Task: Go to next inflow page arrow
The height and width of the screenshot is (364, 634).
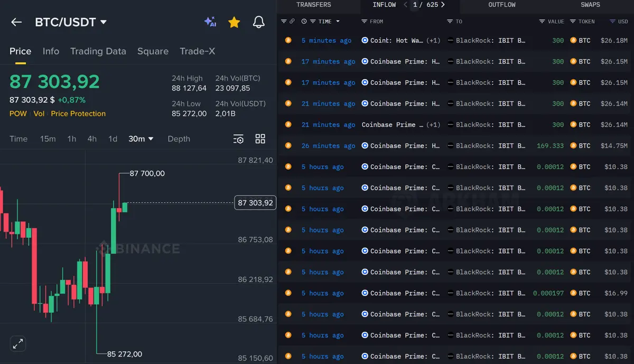Action: (443, 5)
